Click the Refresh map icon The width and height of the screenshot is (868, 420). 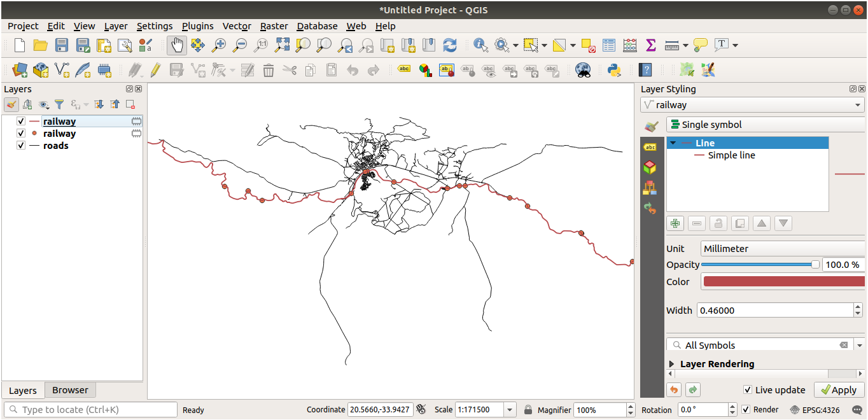pos(450,45)
